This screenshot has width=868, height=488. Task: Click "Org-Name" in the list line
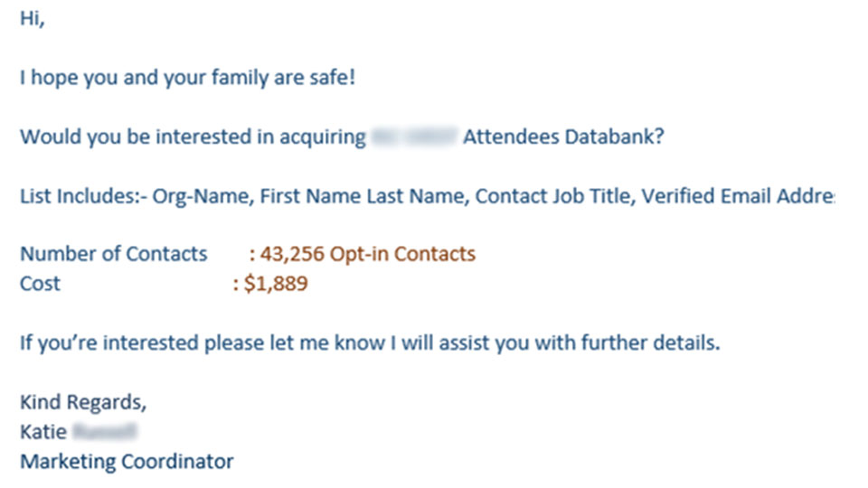click(203, 197)
